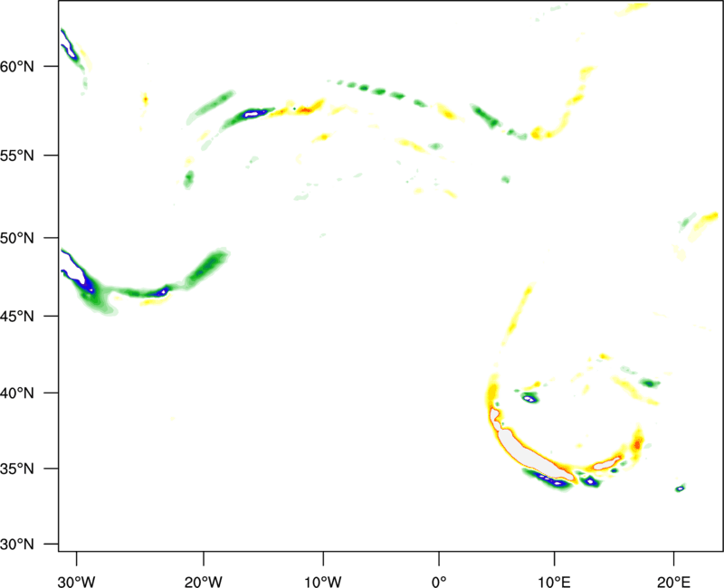
Task: Click the 40°N latitude label
Action: 17,394
